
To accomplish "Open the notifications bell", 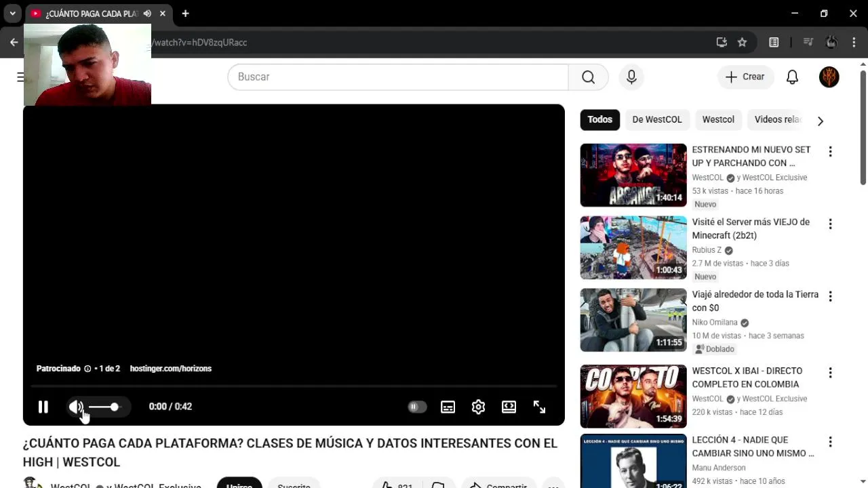I will pos(792,77).
